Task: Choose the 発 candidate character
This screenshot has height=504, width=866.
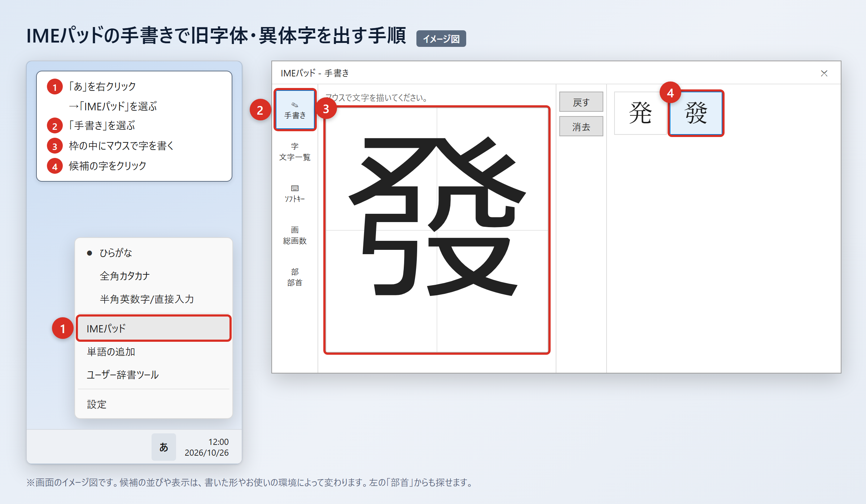Action: 640,113
